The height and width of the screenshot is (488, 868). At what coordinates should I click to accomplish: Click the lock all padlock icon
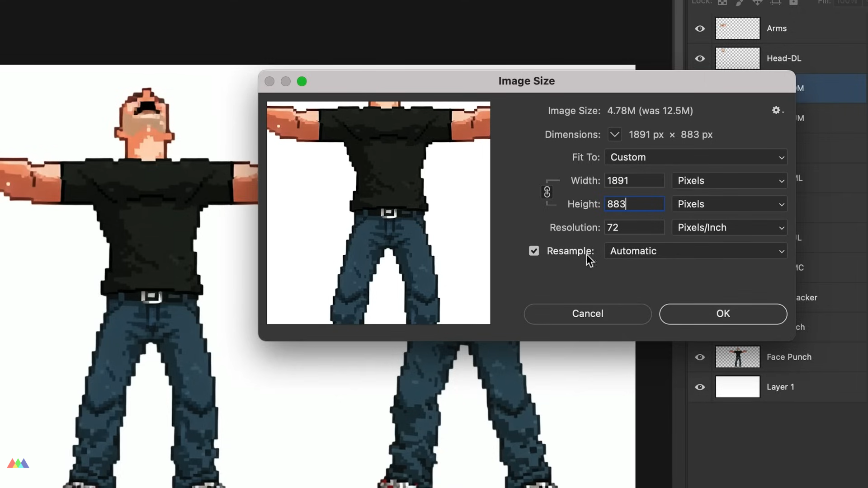[793, 2]
